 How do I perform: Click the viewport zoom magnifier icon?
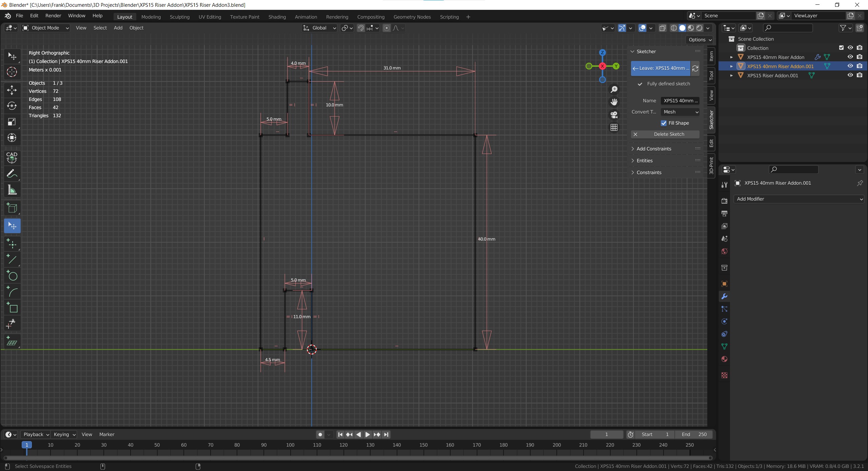pos(614,89)
